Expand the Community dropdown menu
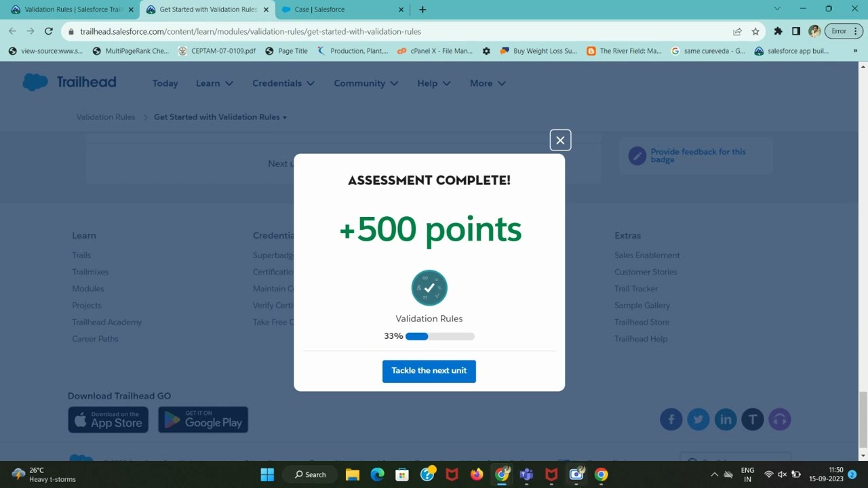The image size is (868, 488). pyautogui.click(x=366, y=83)
